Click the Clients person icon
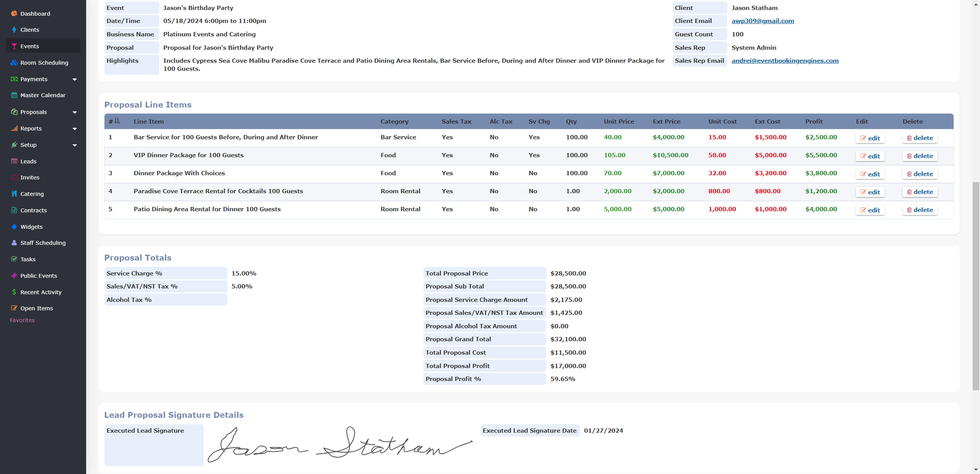 point(14,30)
